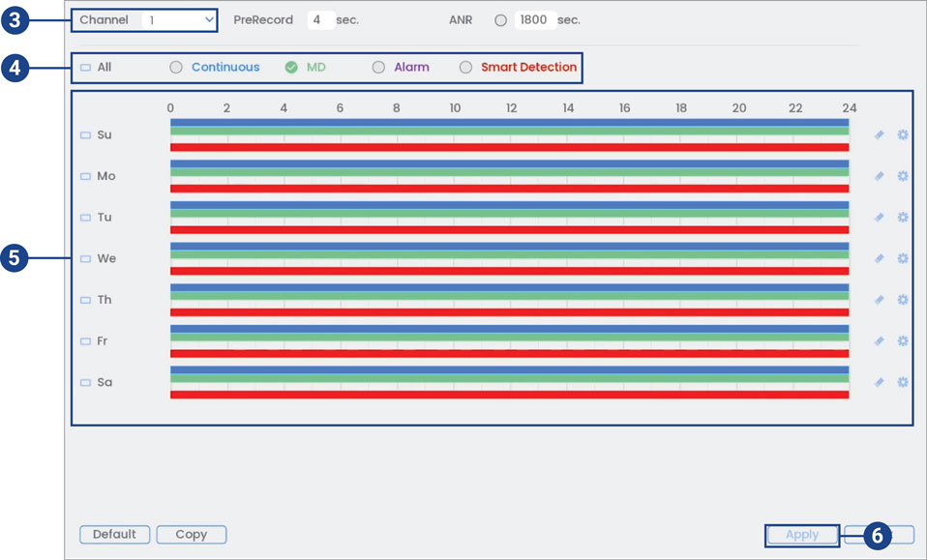Image resolution: width=927 pixels, height=560 pixels.
Task: Click Apply to save the schedule
Action: point(801,535)
